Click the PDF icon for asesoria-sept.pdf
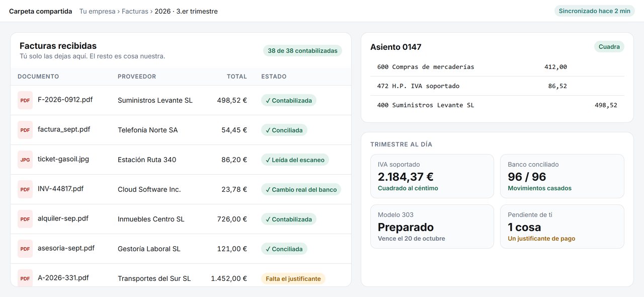The width and height of the screenshot is (644, 297). point(25,249)
